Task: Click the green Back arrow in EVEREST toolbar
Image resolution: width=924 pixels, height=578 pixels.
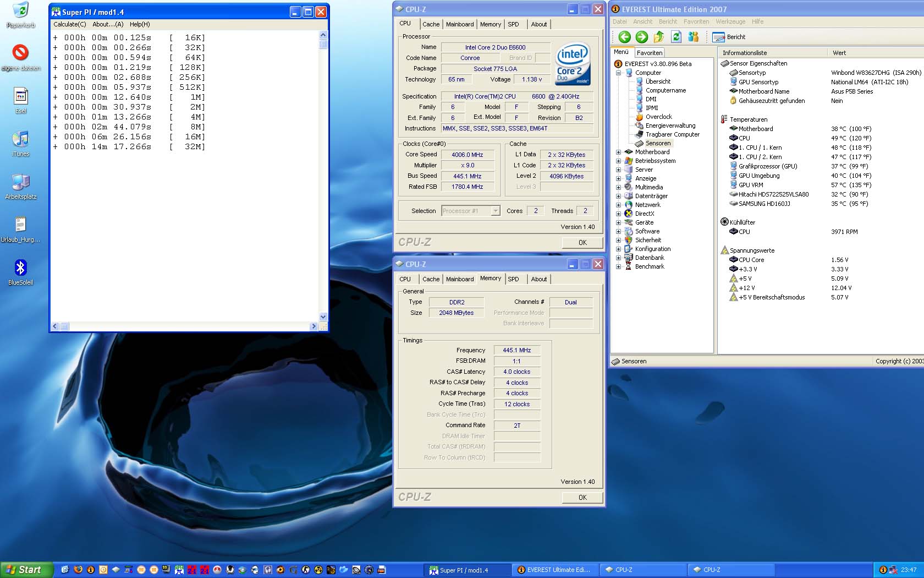Action: (624, 37)
